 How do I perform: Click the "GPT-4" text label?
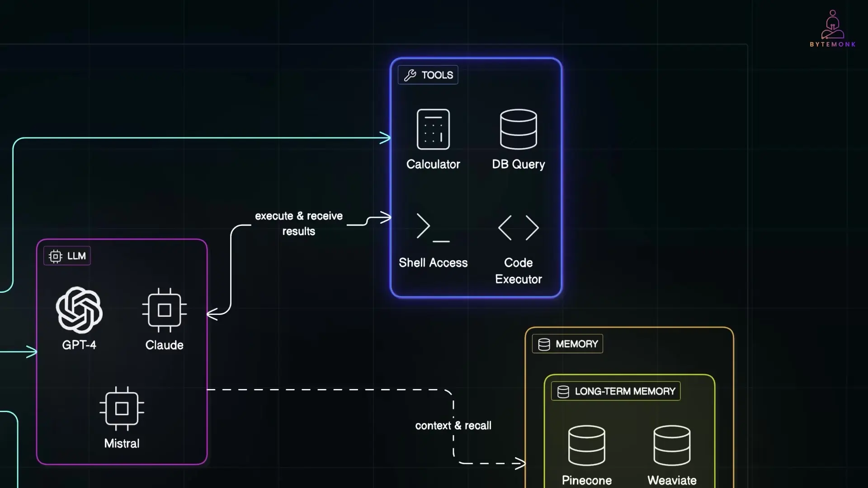(x=79, y=345)
